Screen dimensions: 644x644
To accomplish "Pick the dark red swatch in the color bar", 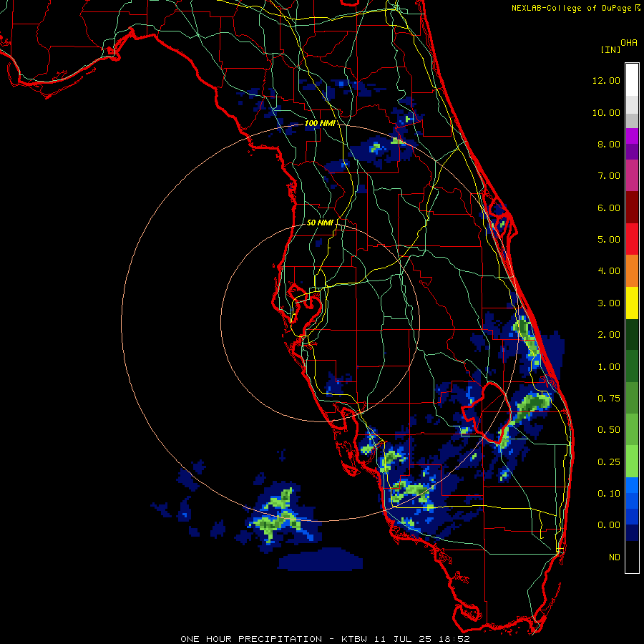I will point(632,208).
